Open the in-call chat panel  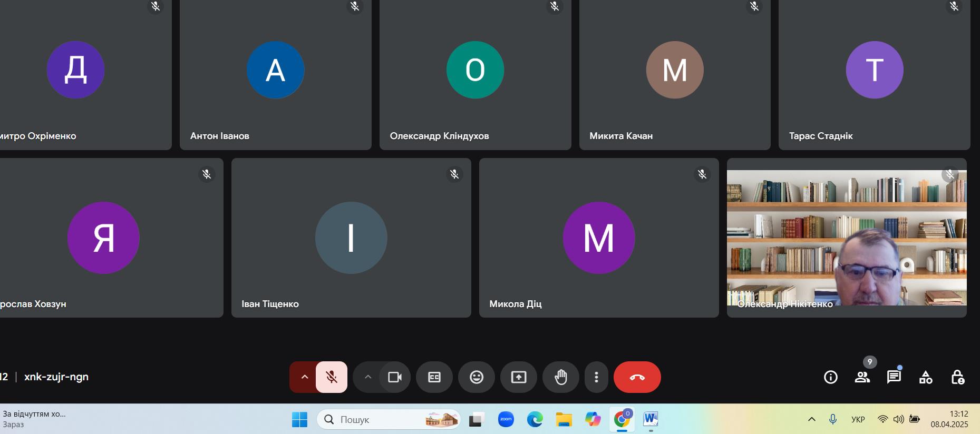click(x=894, y=377)
